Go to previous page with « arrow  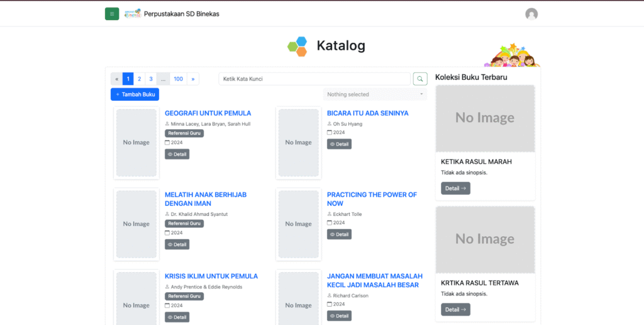(x=117, y=79)
